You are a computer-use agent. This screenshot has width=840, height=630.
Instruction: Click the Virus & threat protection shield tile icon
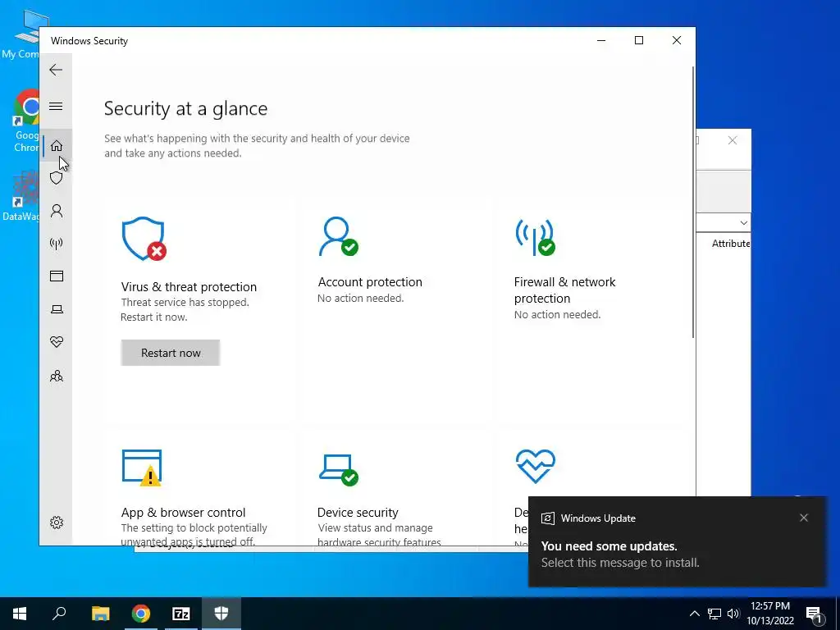point(144,239)
